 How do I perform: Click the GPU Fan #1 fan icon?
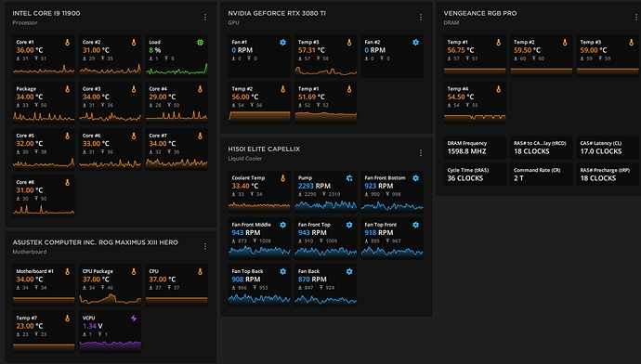282,42
